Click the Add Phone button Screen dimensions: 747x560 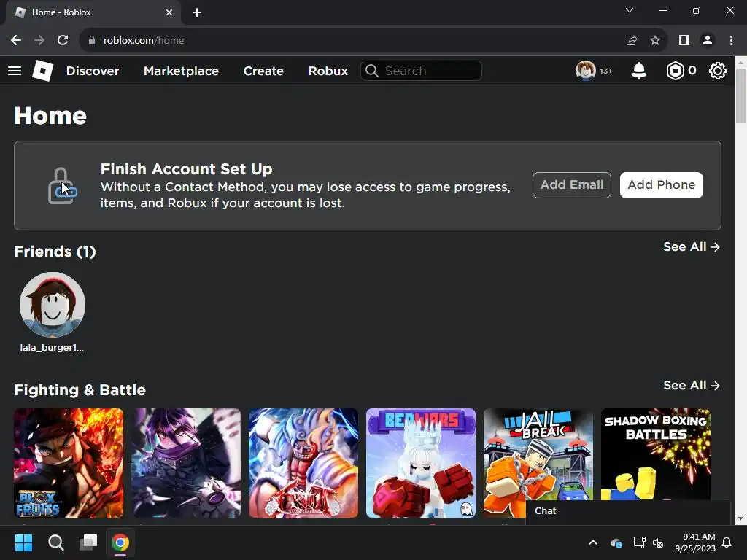661,184
